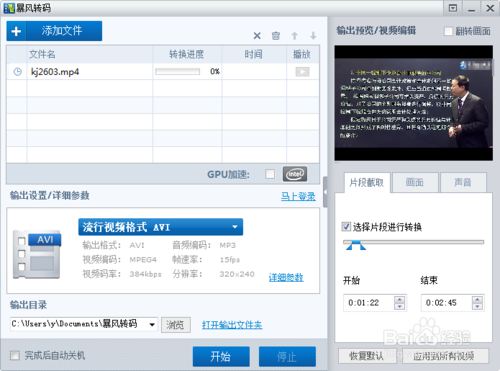Click the 应用到所有视频 button

(444, 356)
